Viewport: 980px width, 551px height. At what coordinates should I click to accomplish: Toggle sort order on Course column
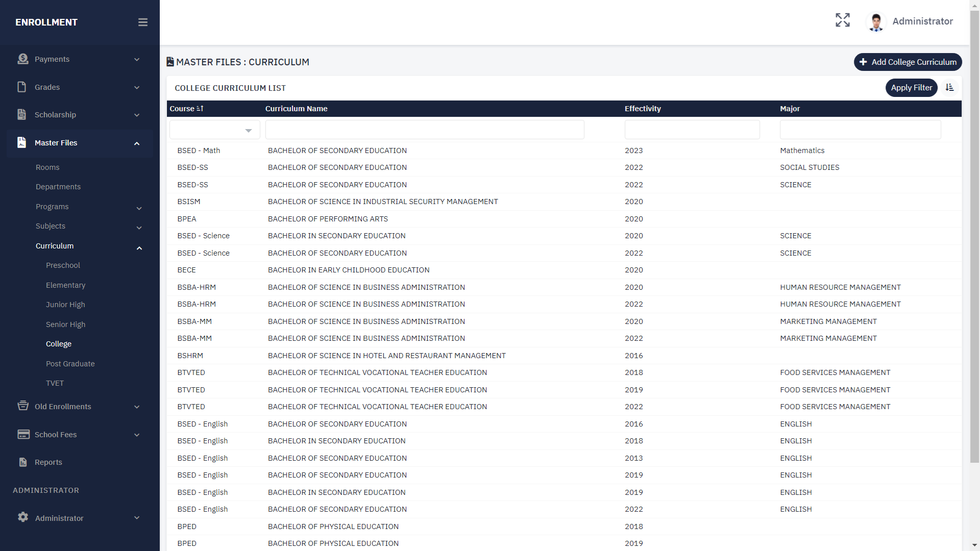(x=200, y=109)
